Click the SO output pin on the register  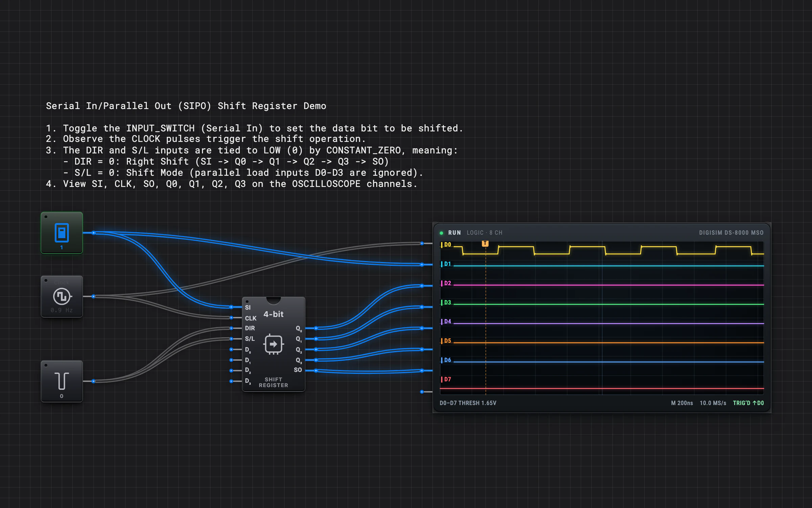click(316, 371)
